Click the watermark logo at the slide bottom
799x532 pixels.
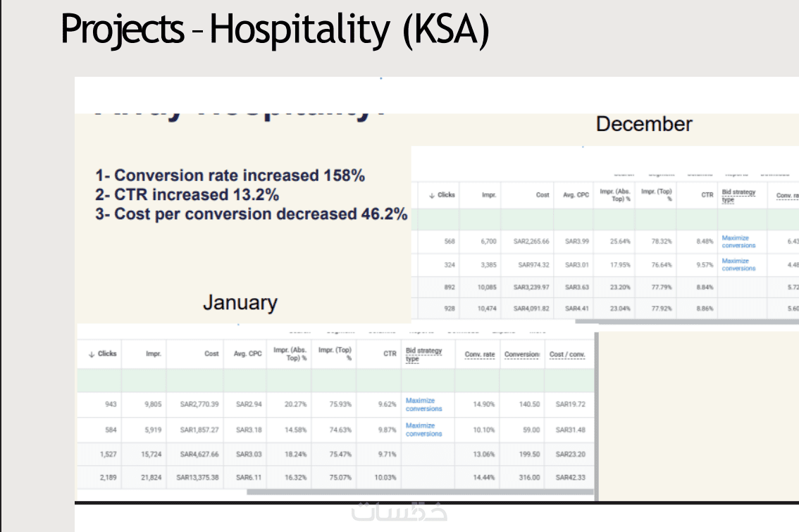[399, 512]
